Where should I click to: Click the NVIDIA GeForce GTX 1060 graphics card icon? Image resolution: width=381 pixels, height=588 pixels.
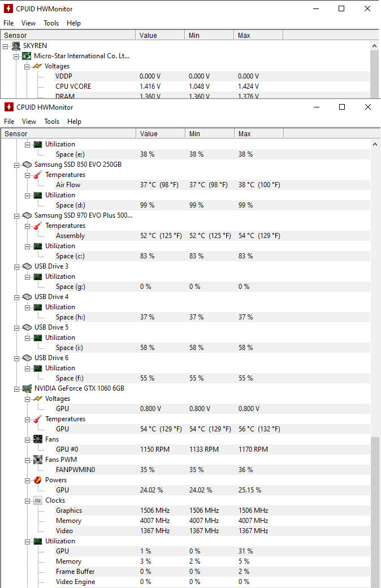[x=27, y=388]
